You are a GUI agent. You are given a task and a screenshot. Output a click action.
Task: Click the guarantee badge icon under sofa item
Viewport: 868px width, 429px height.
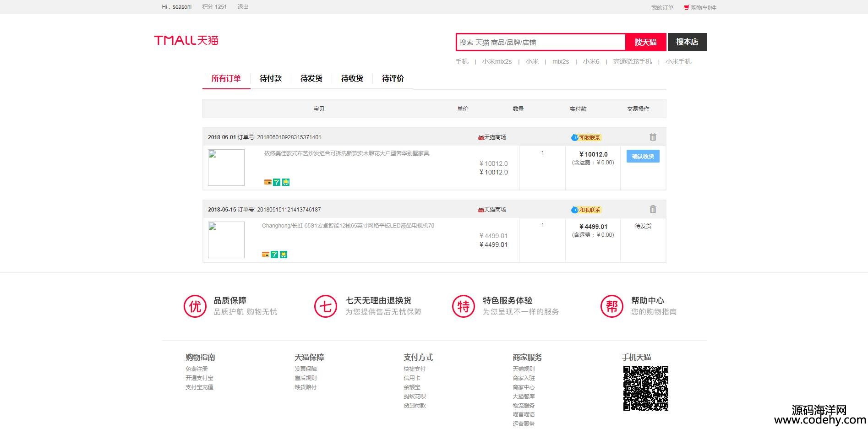[x=286, y=182]
